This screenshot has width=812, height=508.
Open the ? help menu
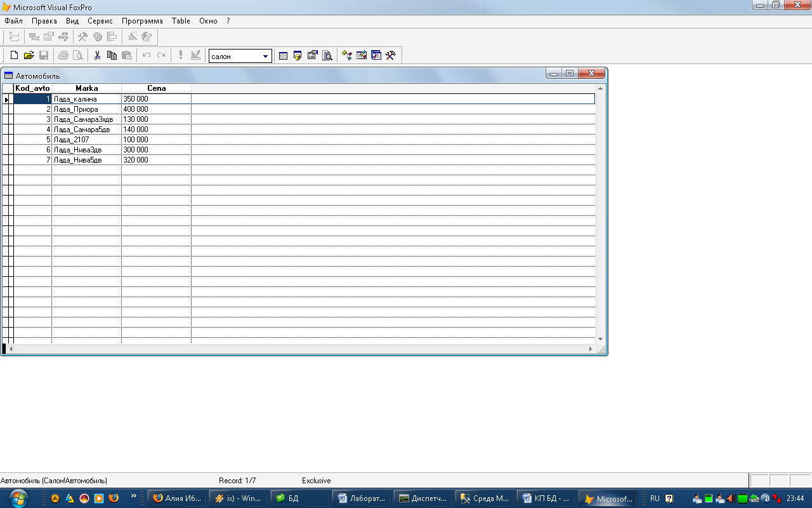(x=228, y=21)
